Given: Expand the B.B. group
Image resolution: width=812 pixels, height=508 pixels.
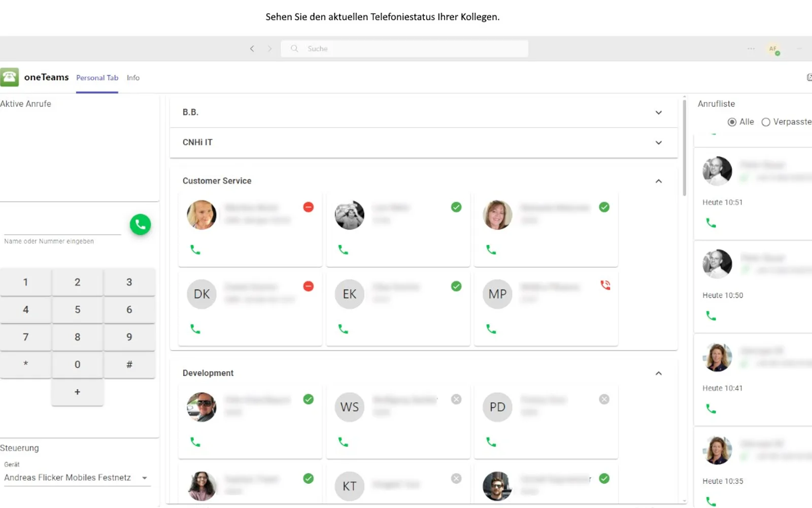Looking at the screenshot, I should [424, 112].
